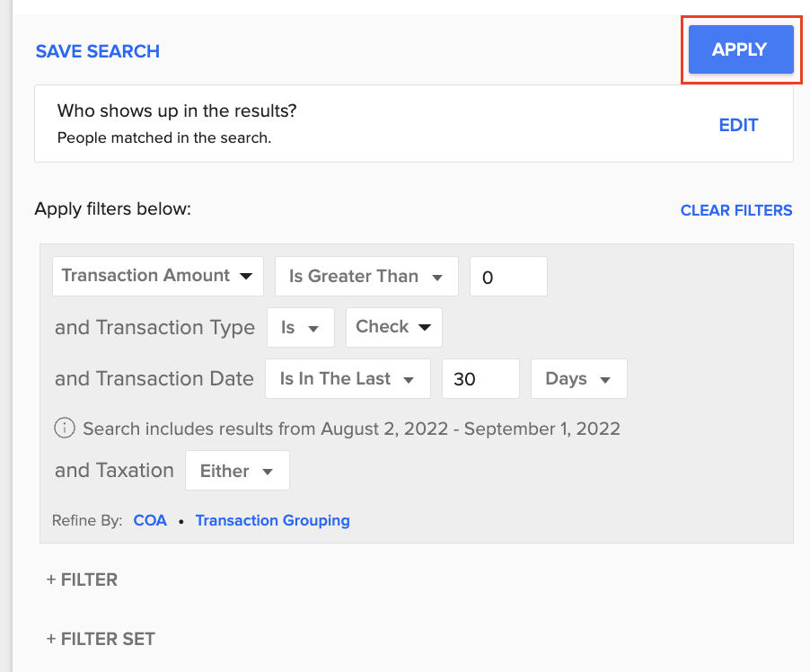810x672 pixels.
Task: Focus the transaction amount value field
Action: coord(508,276)
